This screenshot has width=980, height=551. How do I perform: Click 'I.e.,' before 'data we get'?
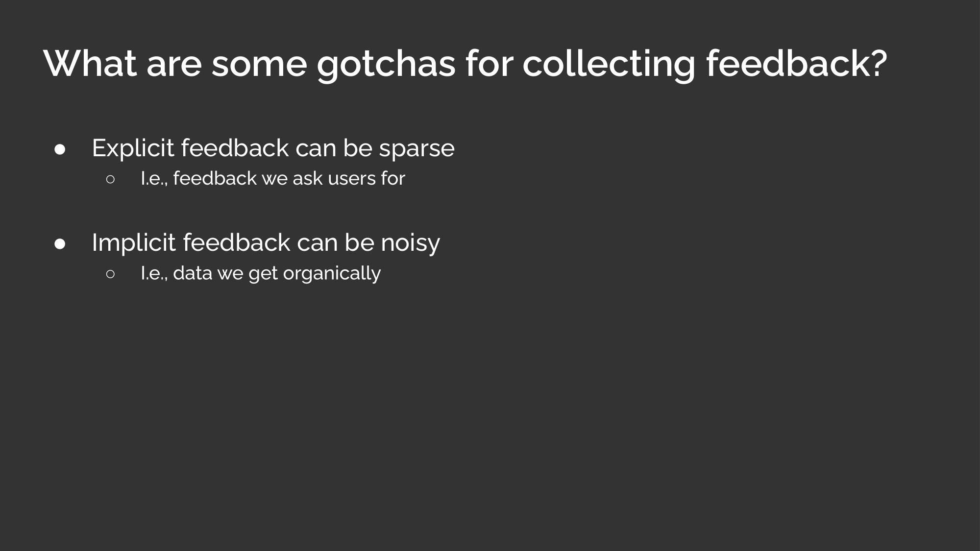coord(154,274)
